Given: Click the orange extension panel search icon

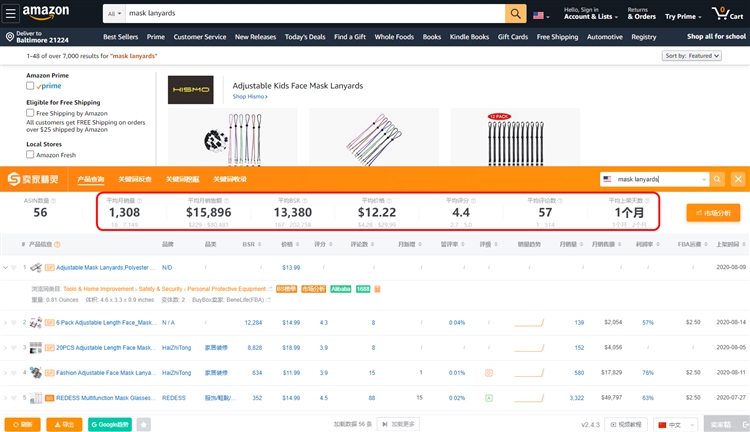Looking at the screenshot, I should [717, 179].
